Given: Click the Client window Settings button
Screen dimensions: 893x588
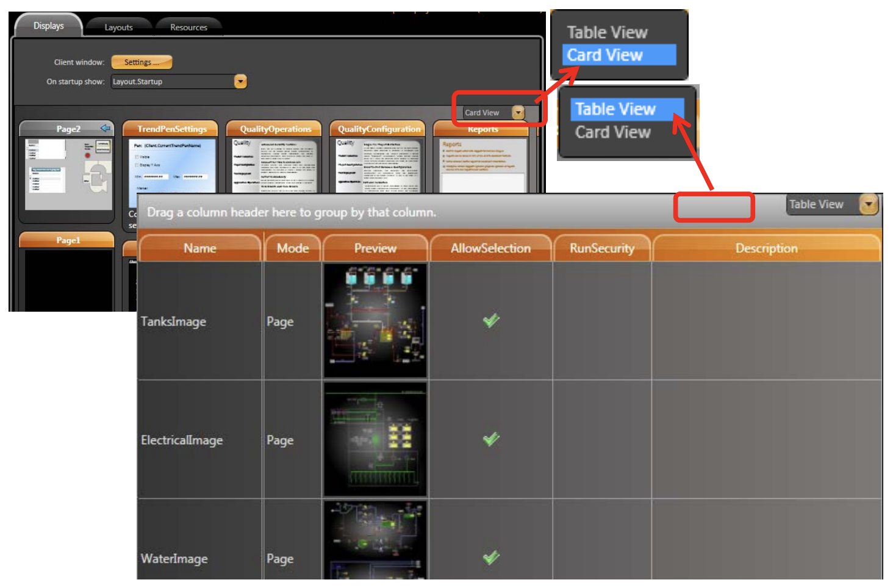Looking at the screenshot, I should [x=142, y=62].
